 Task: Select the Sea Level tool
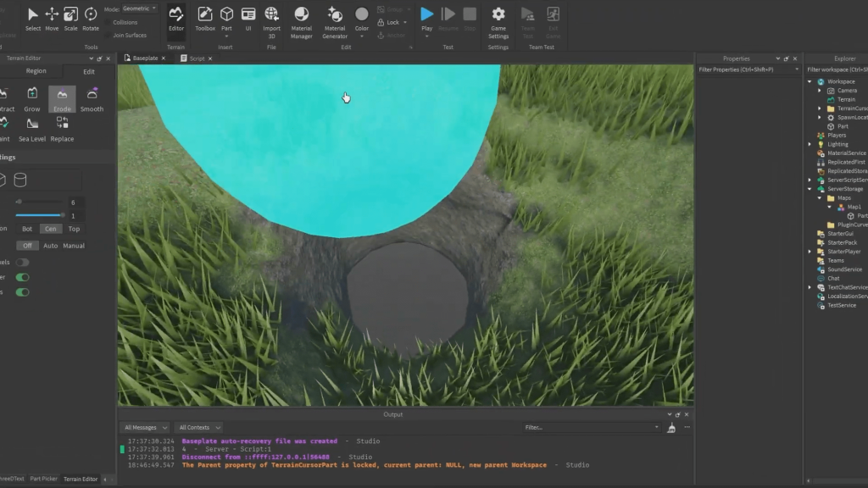tap(32, 130)
